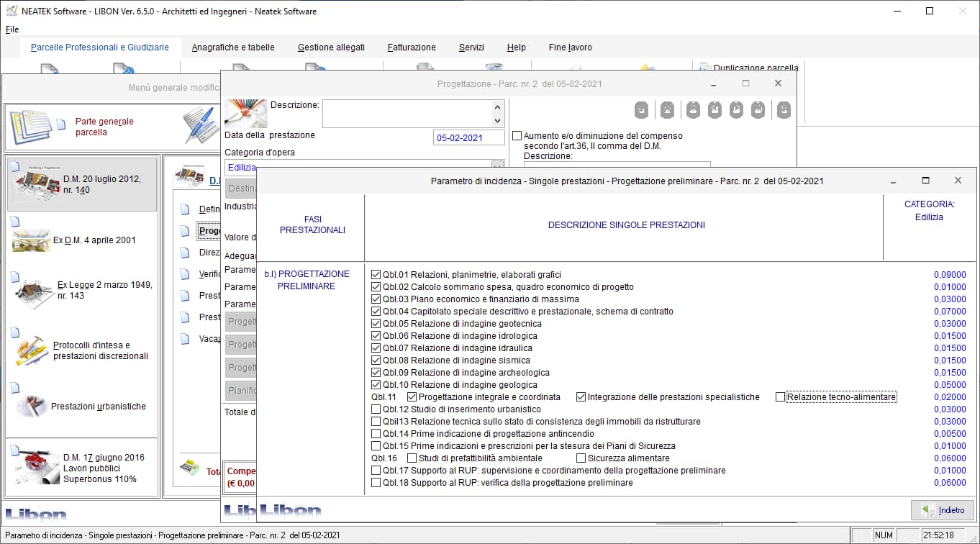
Task: Open the Servizi tab
Action: [x=471, y=47]
